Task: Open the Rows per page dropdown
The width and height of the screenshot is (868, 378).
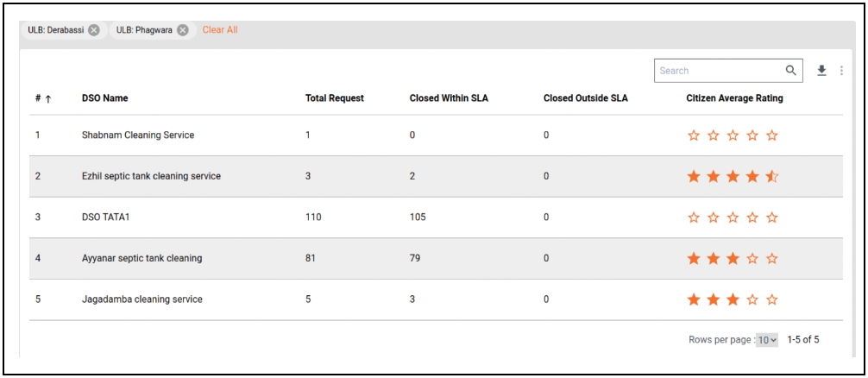Action: click(766, 340)
